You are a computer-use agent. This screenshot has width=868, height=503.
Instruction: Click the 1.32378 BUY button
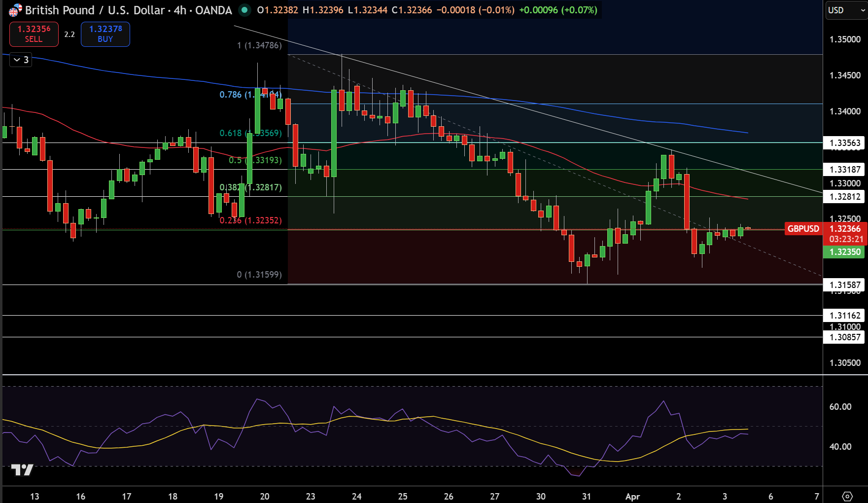(105, 34)
